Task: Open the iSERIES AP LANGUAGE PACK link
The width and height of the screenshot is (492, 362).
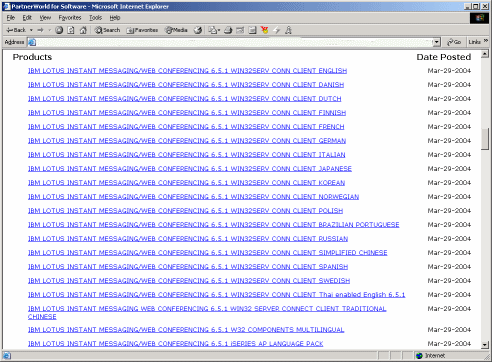Action: 175,344
